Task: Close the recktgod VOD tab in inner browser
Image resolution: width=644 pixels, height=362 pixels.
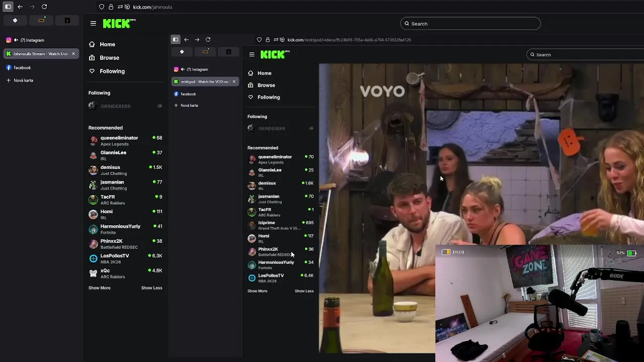Action: [233, 81]
